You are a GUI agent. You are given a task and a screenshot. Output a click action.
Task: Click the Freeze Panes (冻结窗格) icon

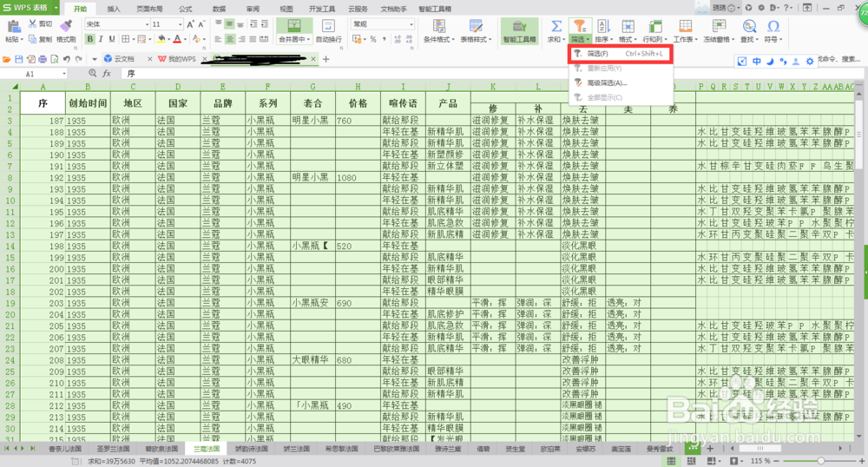tap(719, 26)
